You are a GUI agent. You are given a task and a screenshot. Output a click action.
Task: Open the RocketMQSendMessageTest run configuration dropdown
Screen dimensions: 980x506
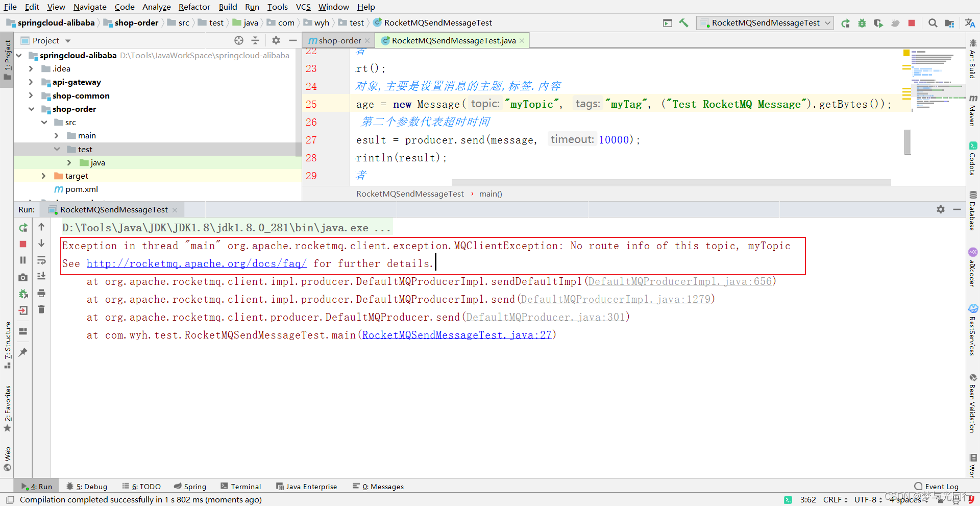click(827, 23)
